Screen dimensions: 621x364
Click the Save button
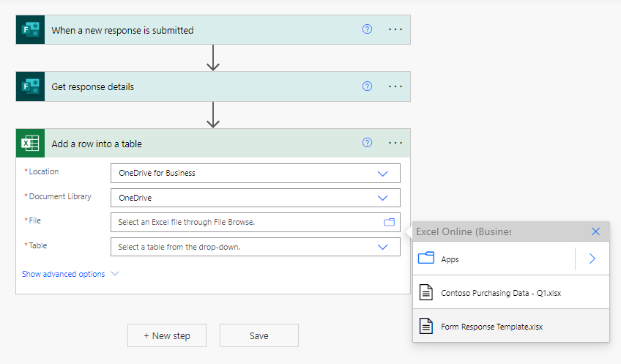pyautogui.click(x=259, y=335)
